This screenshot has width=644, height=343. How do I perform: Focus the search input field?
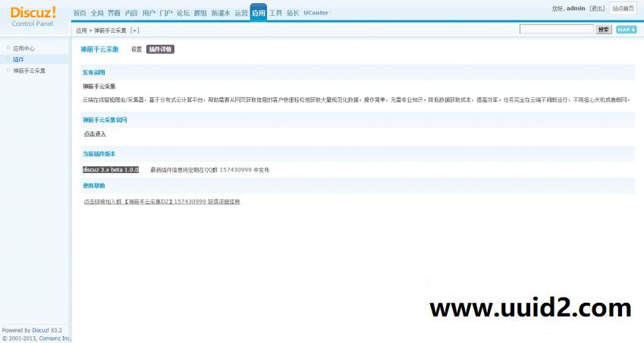click(556, 30)
